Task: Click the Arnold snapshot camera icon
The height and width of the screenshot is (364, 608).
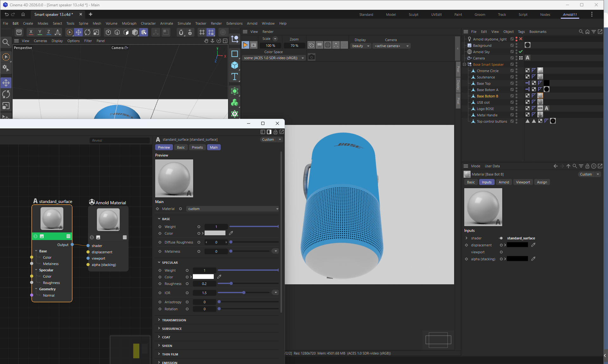Action: tap(312, 57)
